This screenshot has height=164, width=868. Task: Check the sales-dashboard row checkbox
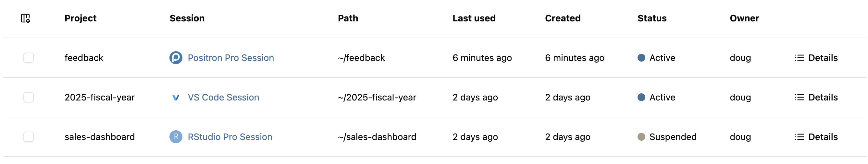click(x=29, y=137)
